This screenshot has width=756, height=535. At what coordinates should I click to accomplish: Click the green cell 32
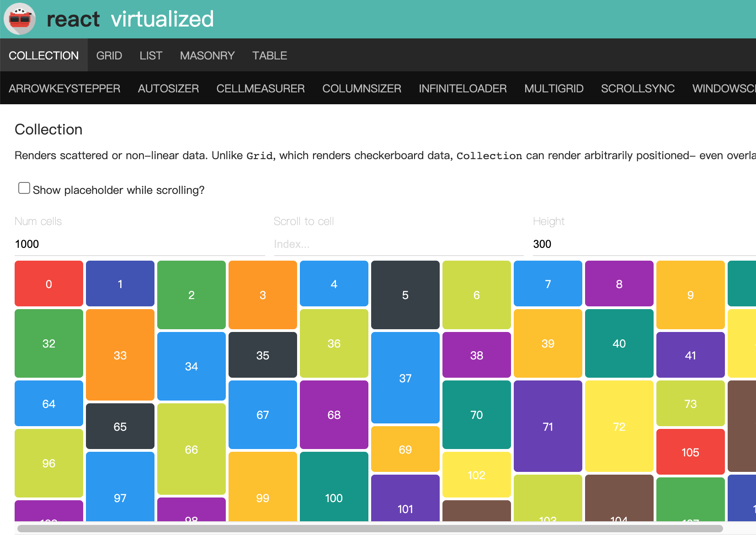click(x=49, y=343)
